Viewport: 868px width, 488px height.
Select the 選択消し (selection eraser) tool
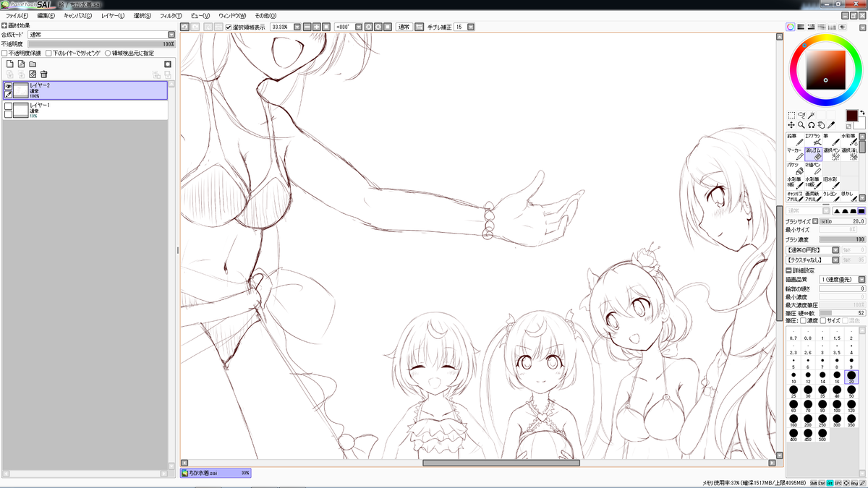click(848, 153)
